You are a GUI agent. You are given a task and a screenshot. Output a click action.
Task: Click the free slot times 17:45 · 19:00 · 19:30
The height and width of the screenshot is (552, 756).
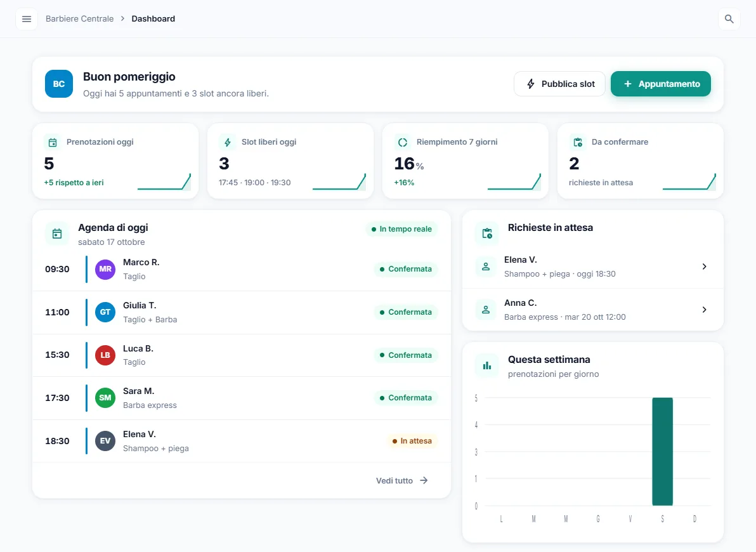254,183
